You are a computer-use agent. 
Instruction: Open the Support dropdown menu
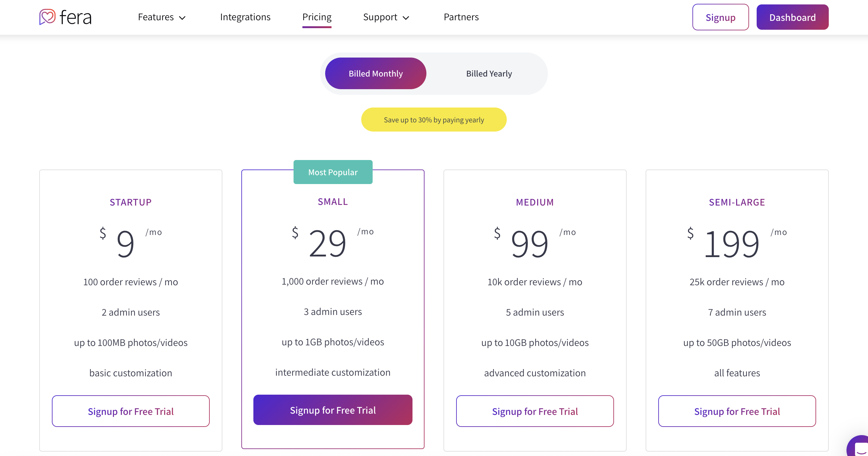[x=386, y=17]
